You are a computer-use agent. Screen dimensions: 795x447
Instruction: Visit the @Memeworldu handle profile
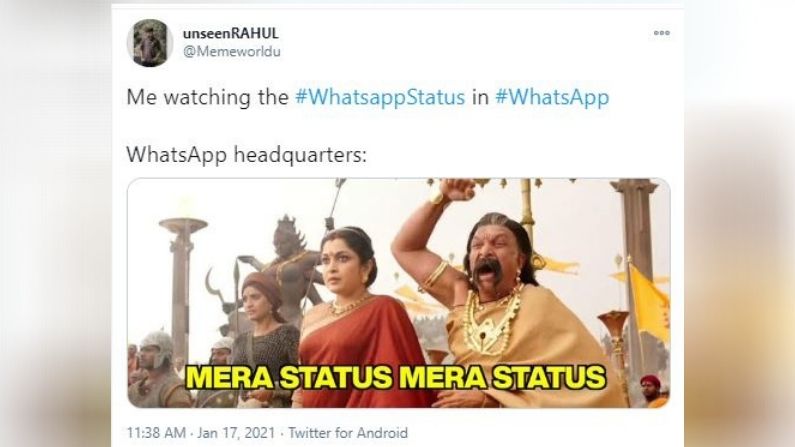click(232, 52)
